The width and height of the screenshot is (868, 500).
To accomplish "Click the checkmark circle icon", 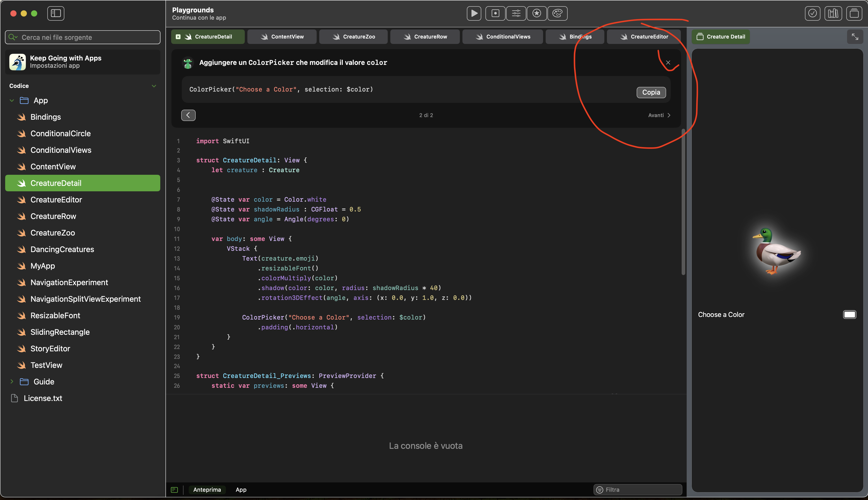I will [x=812, y=13].
